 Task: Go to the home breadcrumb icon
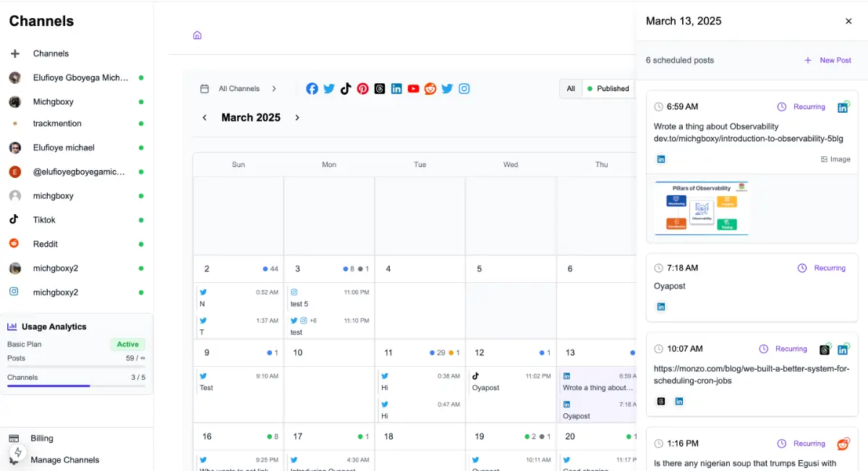point(197,35)
